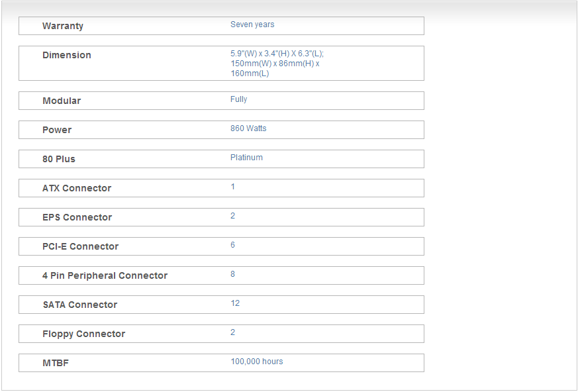This screenshot has height=392, width=578.
Task: Click the 'Seven years' warranty value
Action: click(252, 24)
